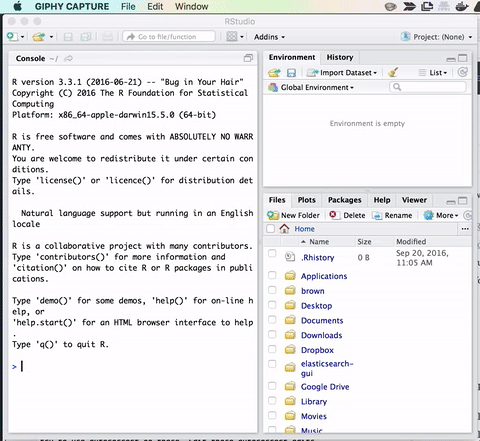Screen dimensions: 480x441
Task: Open the File menu in menu bar
Action: coord(128,7)
